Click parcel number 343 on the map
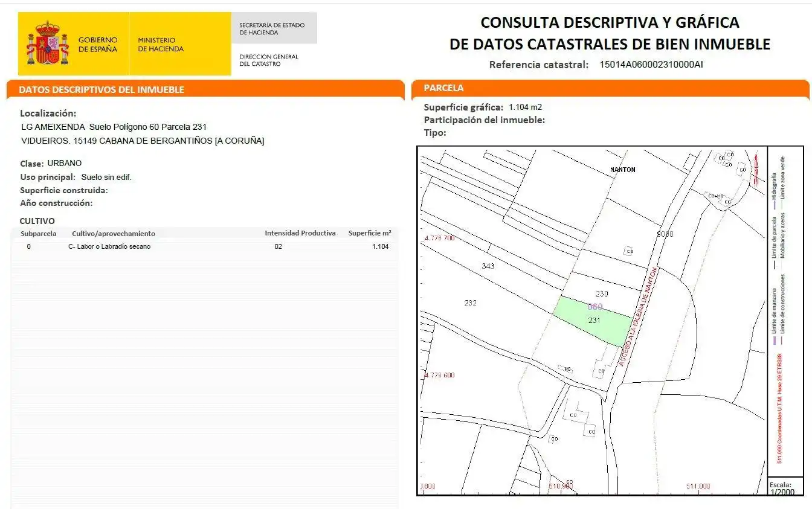This screenshot has width=812, height=509. point(488,266)
